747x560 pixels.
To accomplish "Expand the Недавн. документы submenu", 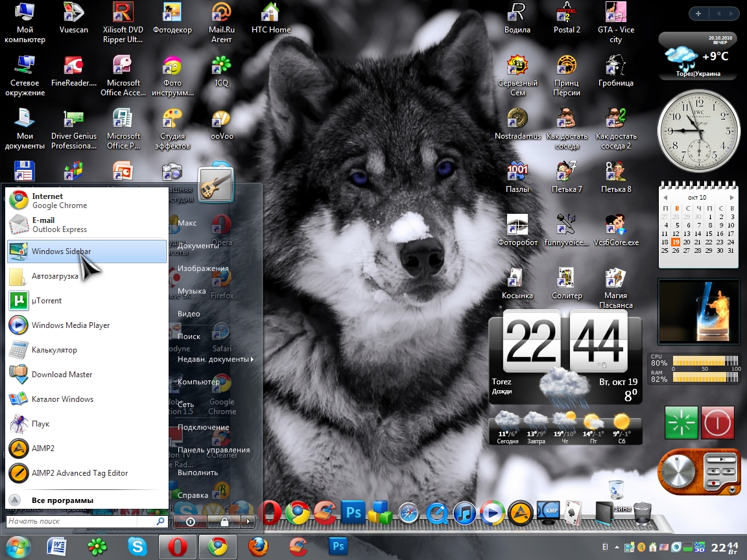I will pyautogui.click(x=215, y=359).
